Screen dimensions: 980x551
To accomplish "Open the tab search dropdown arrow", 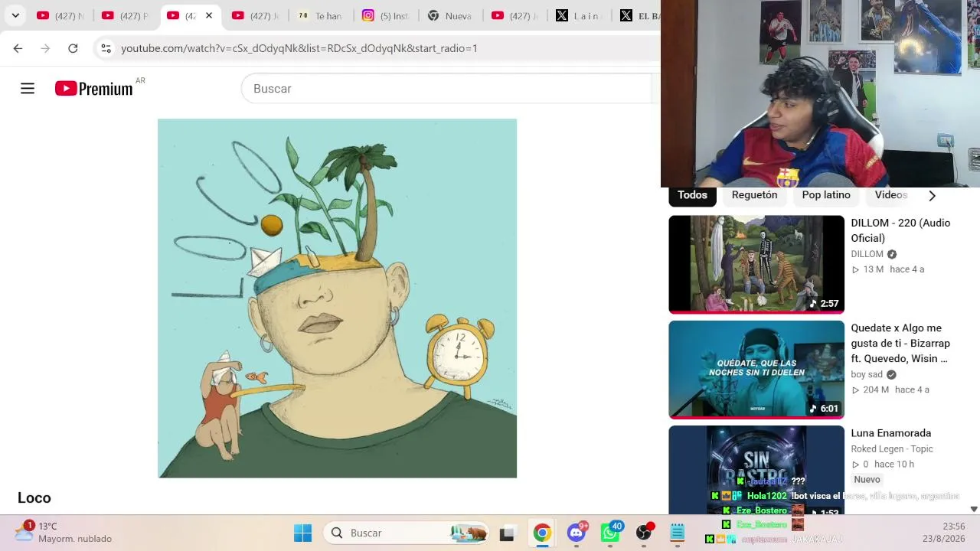I will [15, 15].
